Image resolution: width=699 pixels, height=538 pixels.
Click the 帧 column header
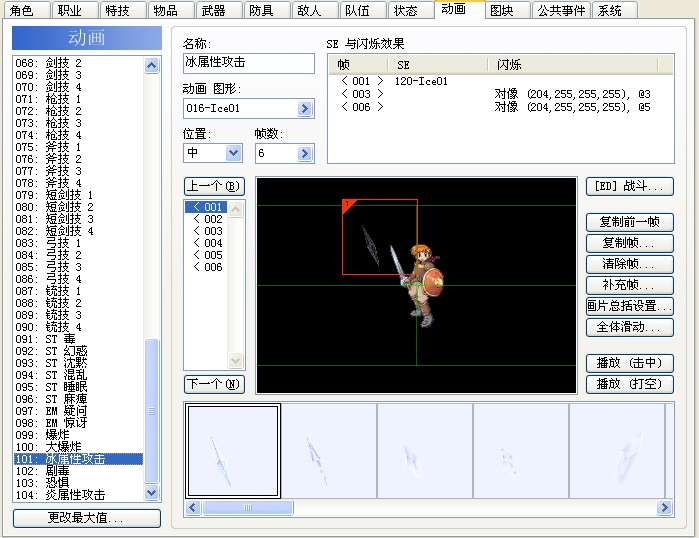(x=358, y=65)
